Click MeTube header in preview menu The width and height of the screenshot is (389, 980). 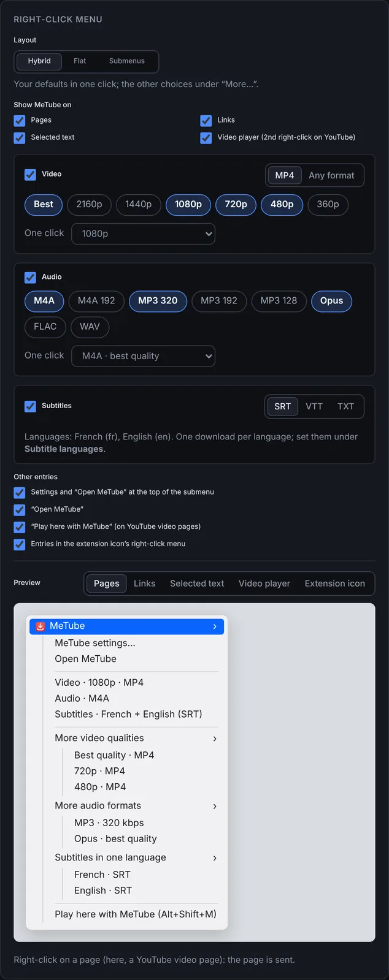tap(126, 626)
